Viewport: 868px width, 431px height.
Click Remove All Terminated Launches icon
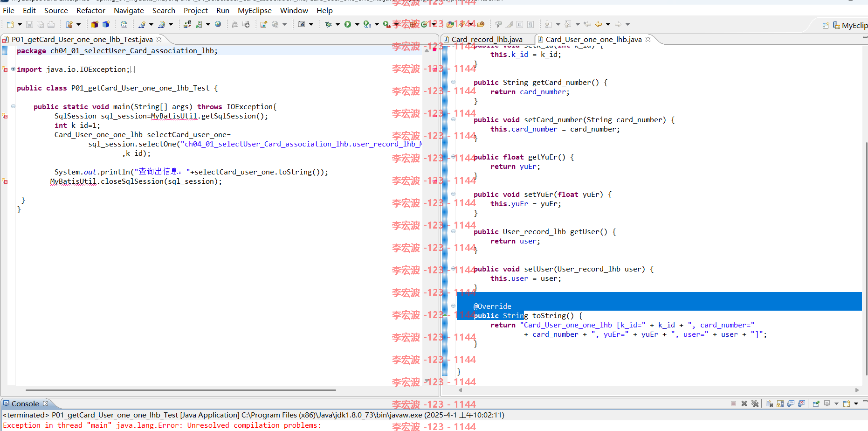coord(755,403)
